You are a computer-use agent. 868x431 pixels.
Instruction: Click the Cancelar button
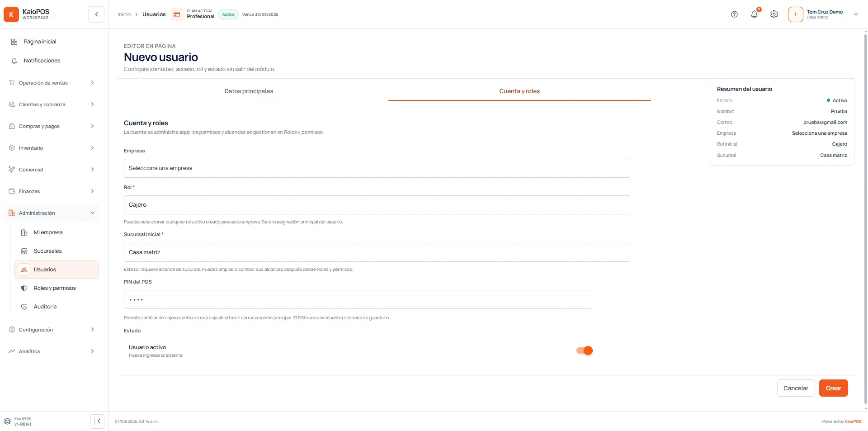[x=796, y=388]
